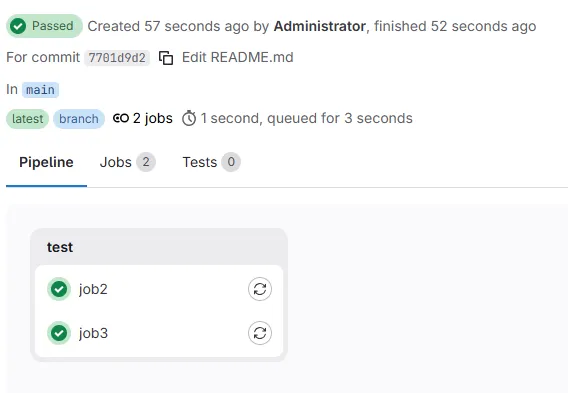Screen dimensions: 568x393
Task: Copy the commit SHA with the copy icon
Action: point(166,58)
